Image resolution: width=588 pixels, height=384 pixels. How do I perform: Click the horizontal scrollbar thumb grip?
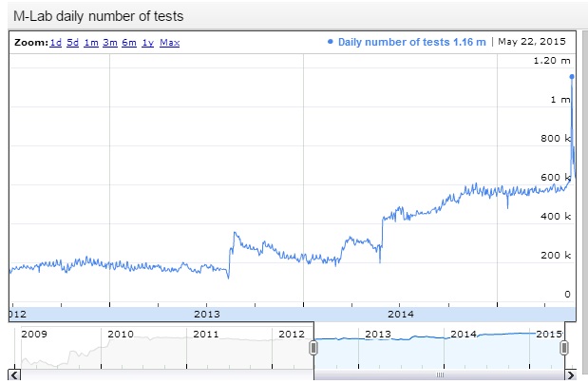[x=440, y=375]
